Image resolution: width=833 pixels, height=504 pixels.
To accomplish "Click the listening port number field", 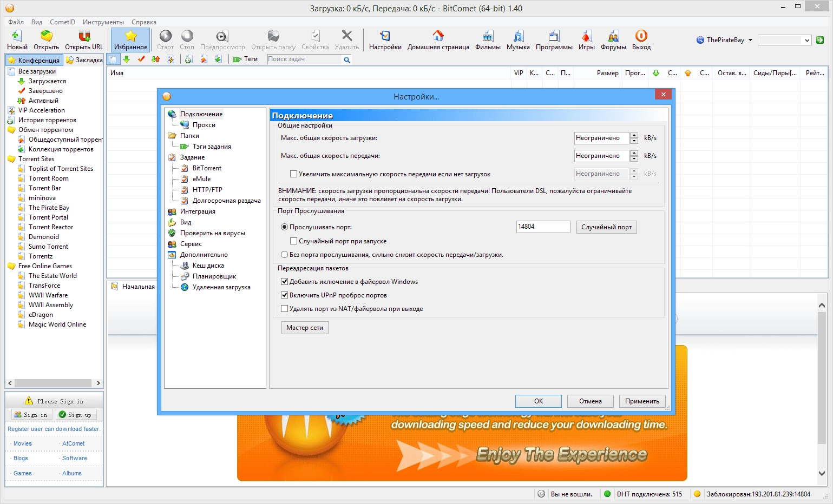I will [543, 227].
